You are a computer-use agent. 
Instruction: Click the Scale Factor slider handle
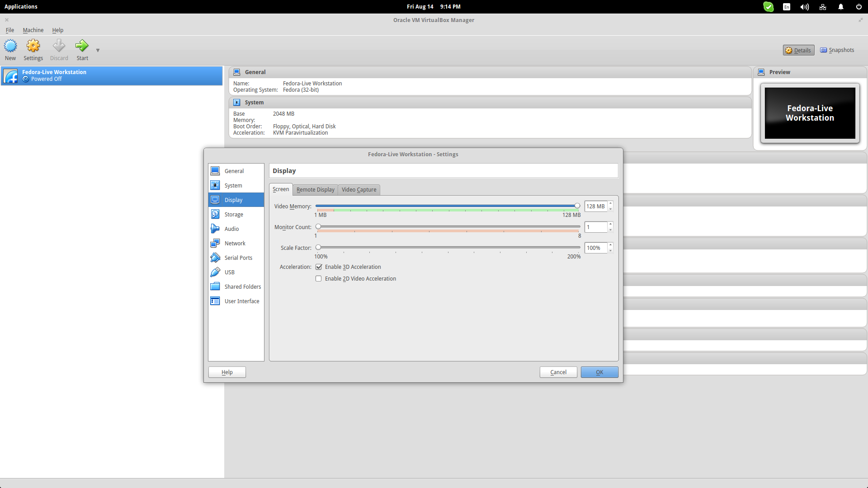pyautogui.click(x=318, y=248)
